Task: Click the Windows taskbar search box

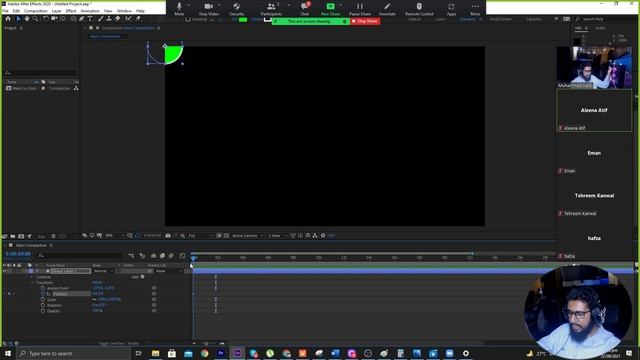Action: (73, 353)
